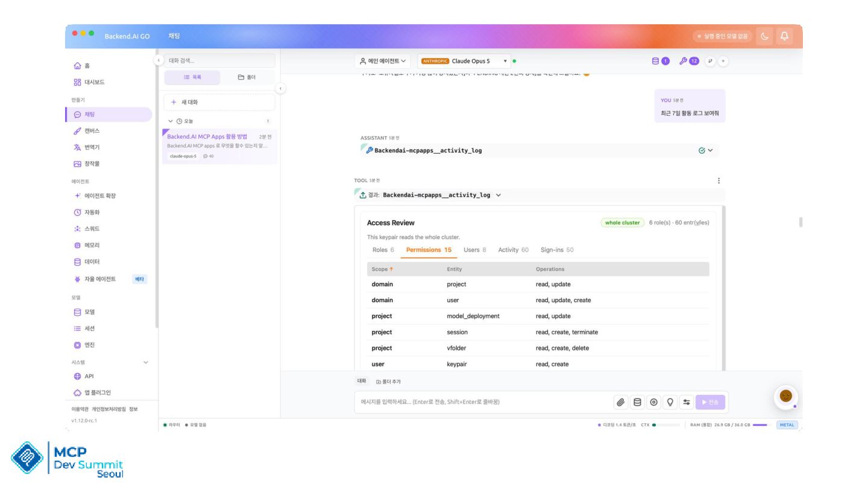
Task: Click the database icon in message bar
Action: 637,402
